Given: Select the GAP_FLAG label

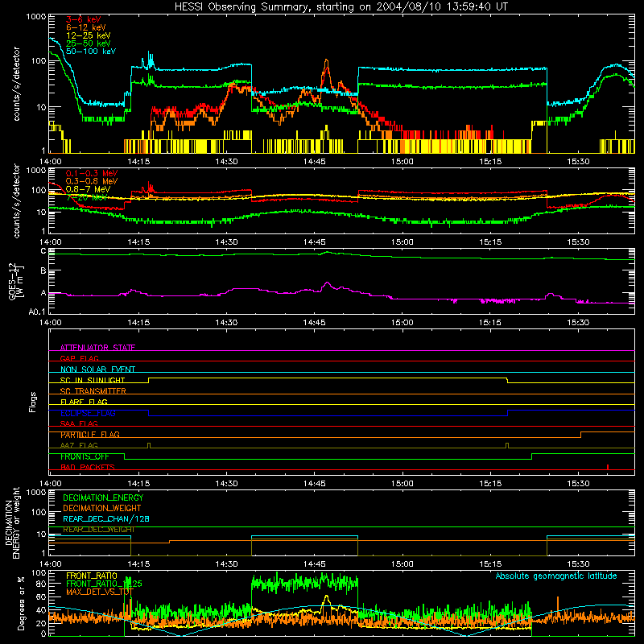Looking at the screenshot, I should tap(79, 358).
